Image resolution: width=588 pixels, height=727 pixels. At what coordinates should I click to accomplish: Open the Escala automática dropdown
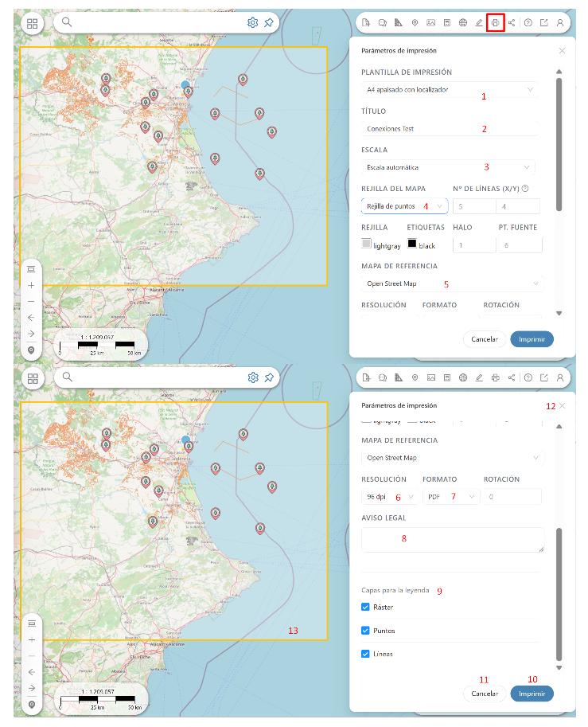448,167
